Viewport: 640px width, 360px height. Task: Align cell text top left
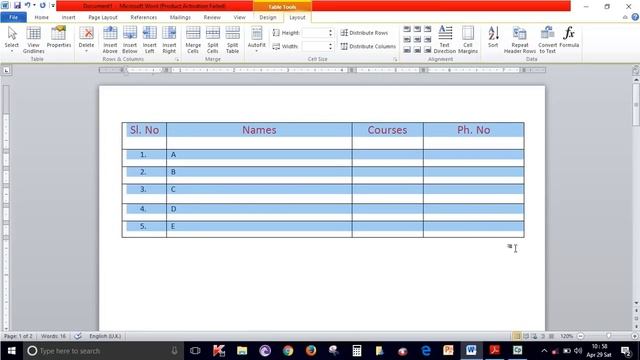click(x=407, y=29)
